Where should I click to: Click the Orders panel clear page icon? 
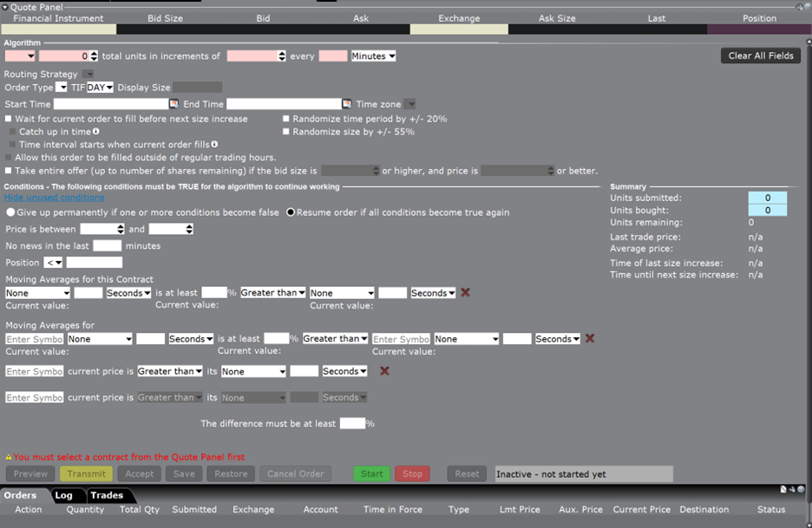(783, 489)
